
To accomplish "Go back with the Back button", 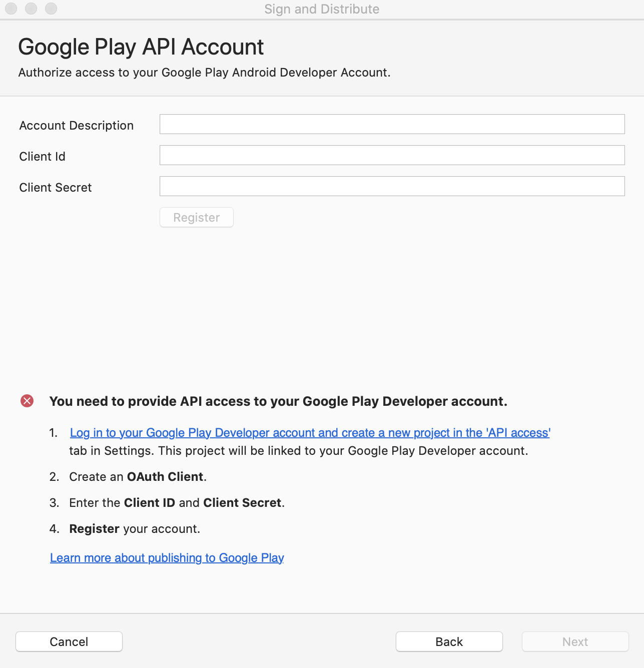I will [449, 641].
